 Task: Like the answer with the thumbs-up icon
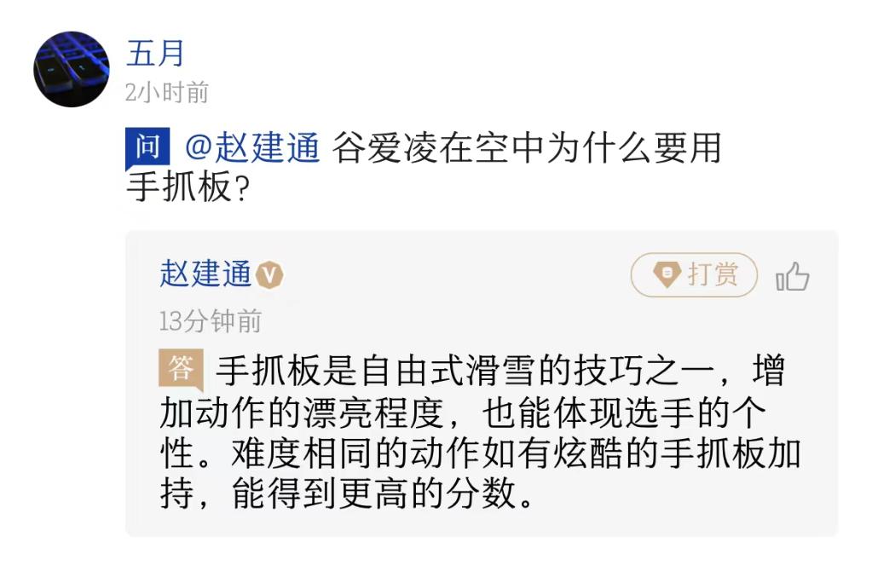[792, 276]
